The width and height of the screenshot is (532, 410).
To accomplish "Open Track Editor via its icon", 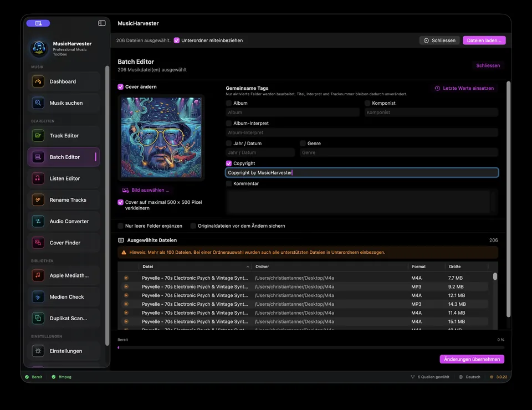I will coord(38,136).
